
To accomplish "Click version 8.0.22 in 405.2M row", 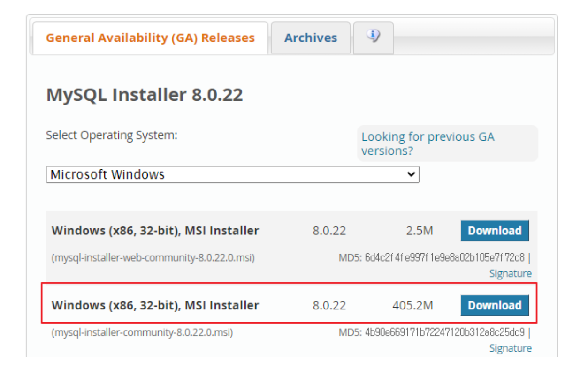I will [x=329, y=306].
